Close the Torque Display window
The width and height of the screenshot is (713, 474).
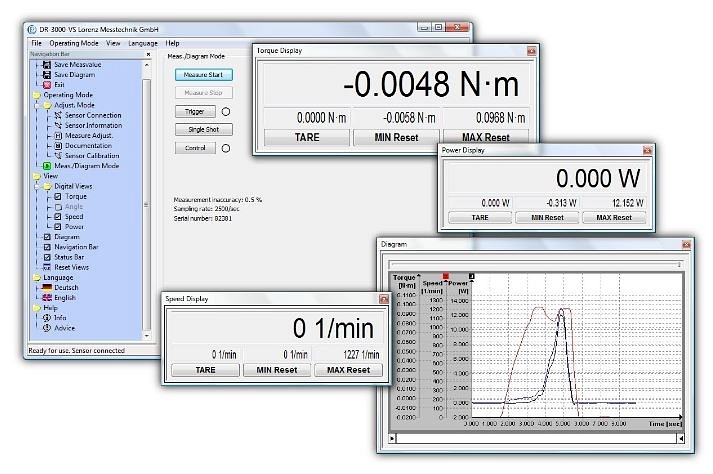pyautogui.click(x=531, y=51)
